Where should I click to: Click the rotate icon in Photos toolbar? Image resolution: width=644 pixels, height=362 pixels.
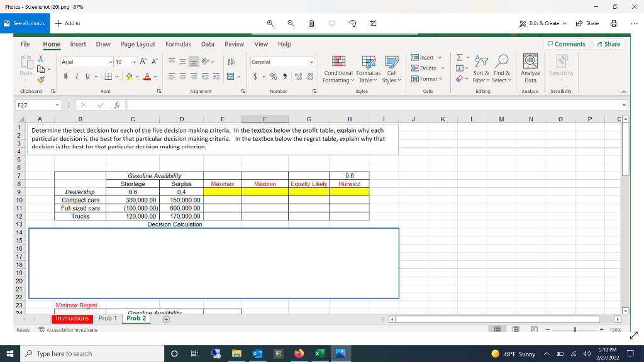(352, 23)
